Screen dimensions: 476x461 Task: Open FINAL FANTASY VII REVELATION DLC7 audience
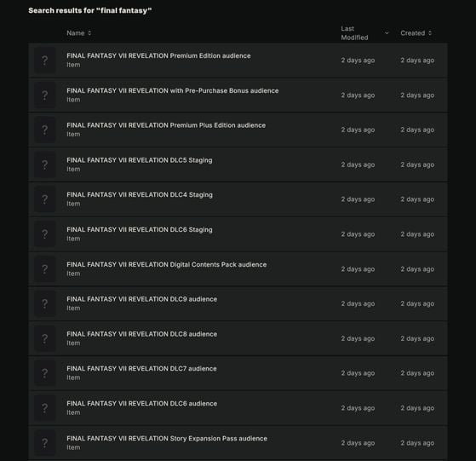point(141,369)
